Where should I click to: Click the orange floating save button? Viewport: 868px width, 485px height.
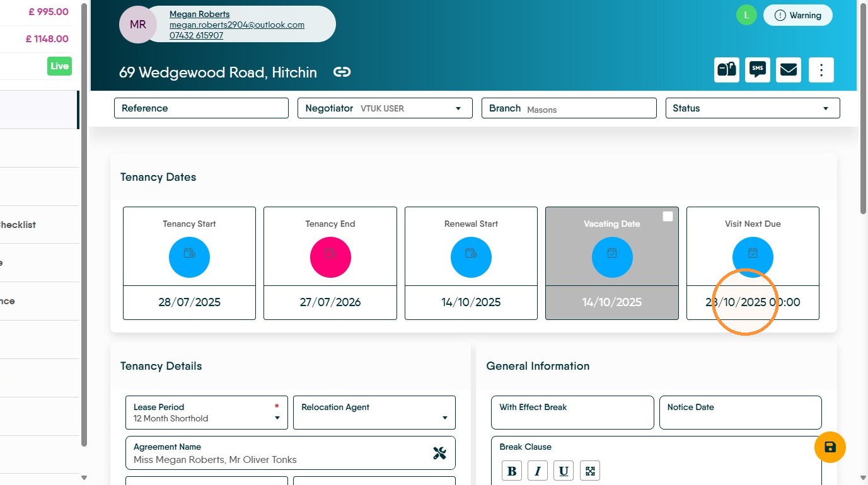[830, 447]
